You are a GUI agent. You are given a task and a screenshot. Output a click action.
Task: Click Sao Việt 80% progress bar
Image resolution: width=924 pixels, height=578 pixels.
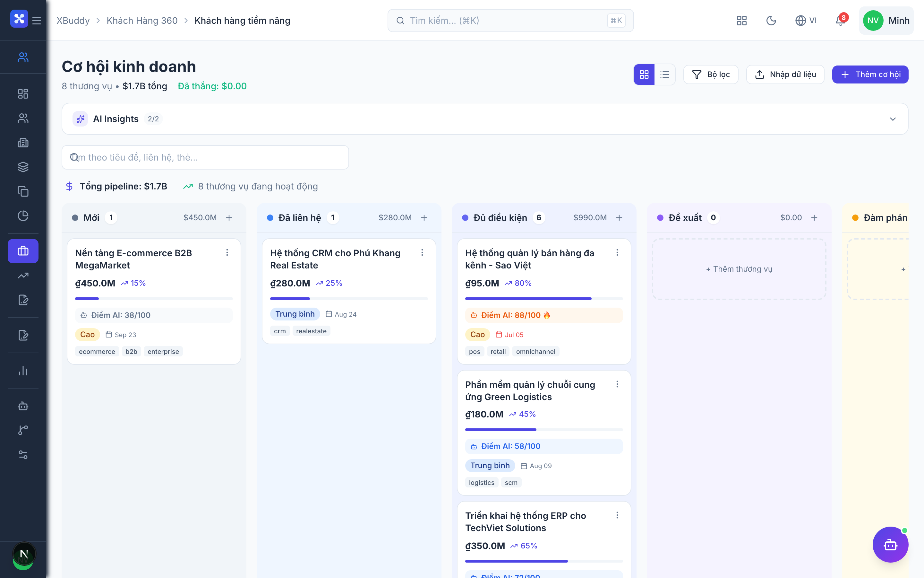(x=544, y=298)
